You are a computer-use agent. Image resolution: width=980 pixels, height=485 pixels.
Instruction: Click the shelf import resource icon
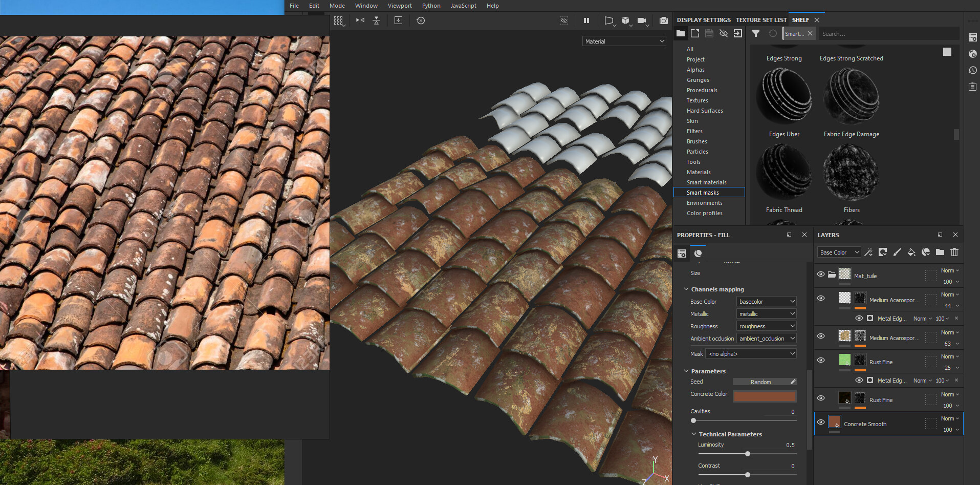(x=695, y=33)
